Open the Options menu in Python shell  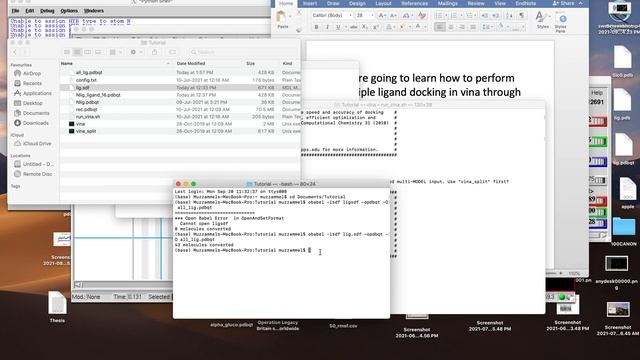(69, 11)
